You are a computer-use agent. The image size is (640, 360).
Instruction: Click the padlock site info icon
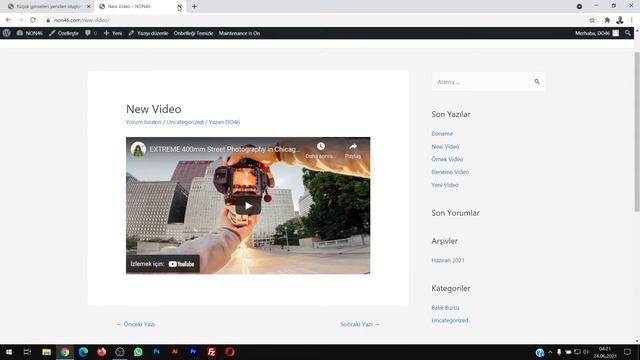click(x=48, y=20)
